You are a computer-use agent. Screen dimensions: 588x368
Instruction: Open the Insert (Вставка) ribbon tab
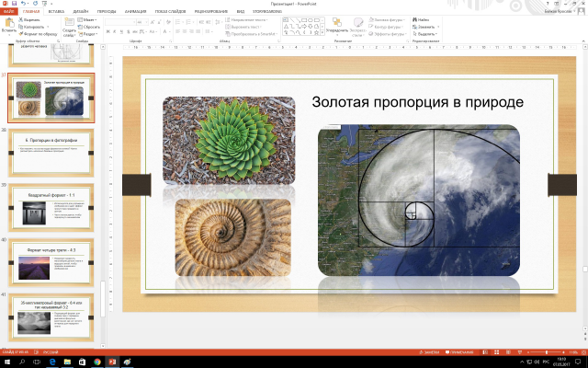coord(56,11)
